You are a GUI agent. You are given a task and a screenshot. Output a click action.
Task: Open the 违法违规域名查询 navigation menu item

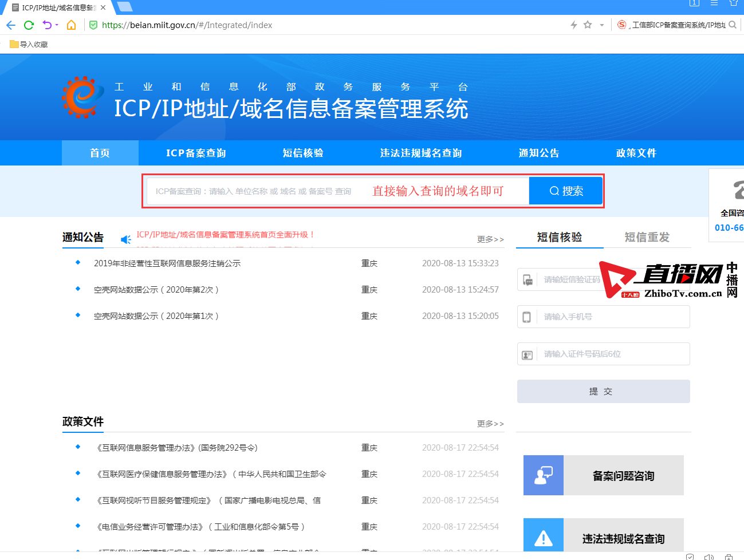(420, 153)
